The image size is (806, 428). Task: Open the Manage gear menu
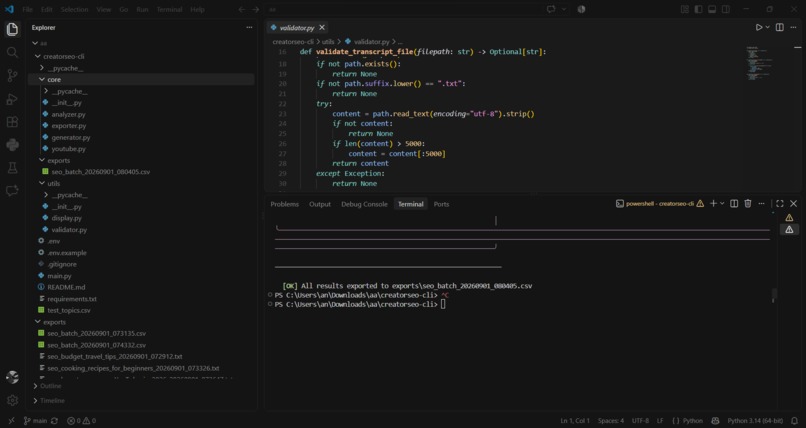(12, 400)
